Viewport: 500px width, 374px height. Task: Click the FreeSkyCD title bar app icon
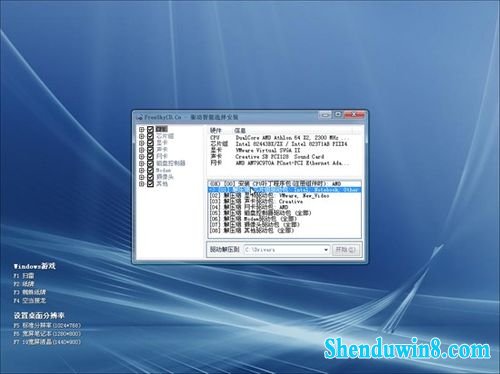pos(140,117)
